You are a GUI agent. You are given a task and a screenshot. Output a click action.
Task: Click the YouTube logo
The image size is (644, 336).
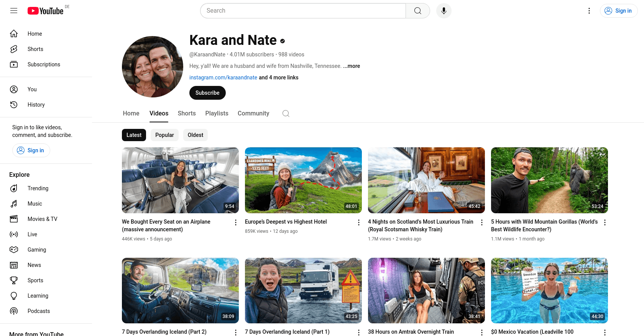(46, 11)
